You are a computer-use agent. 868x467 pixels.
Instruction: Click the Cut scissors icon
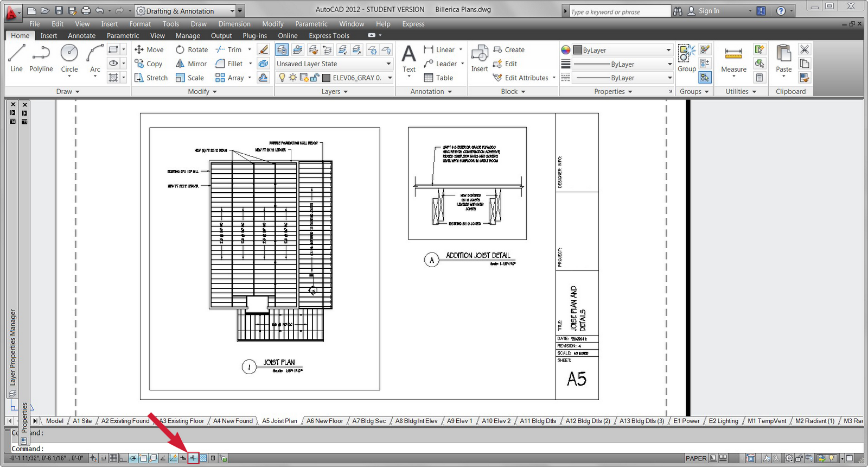805,49
